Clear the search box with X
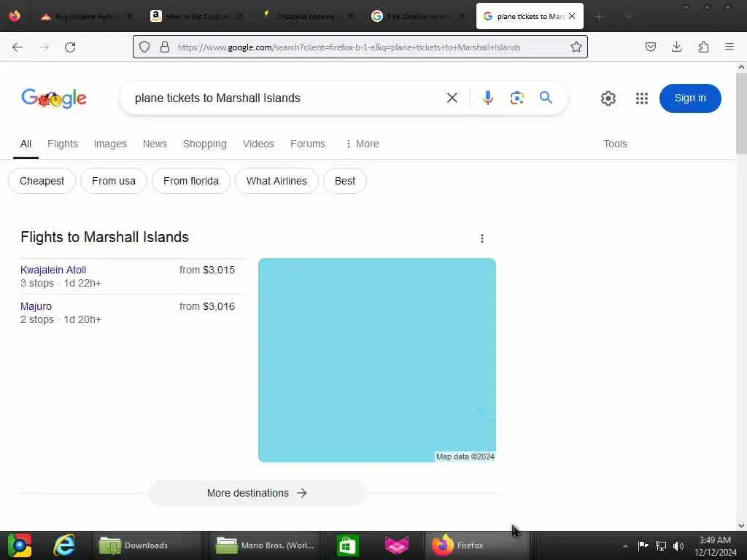This screenshot has width=747, height=560. coord(452,98)
